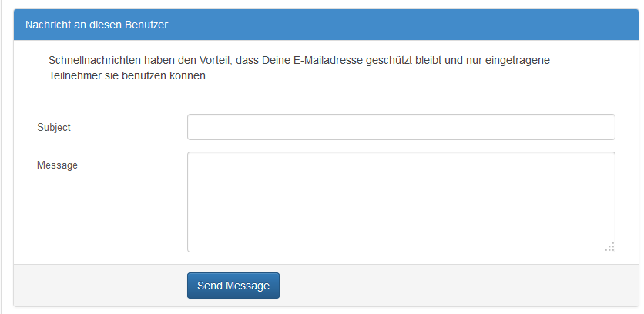Select the 'Nachricht an diesen Benutzer' panel header
The height and width of the screenshot is (314, 644).
pos(326,25)
